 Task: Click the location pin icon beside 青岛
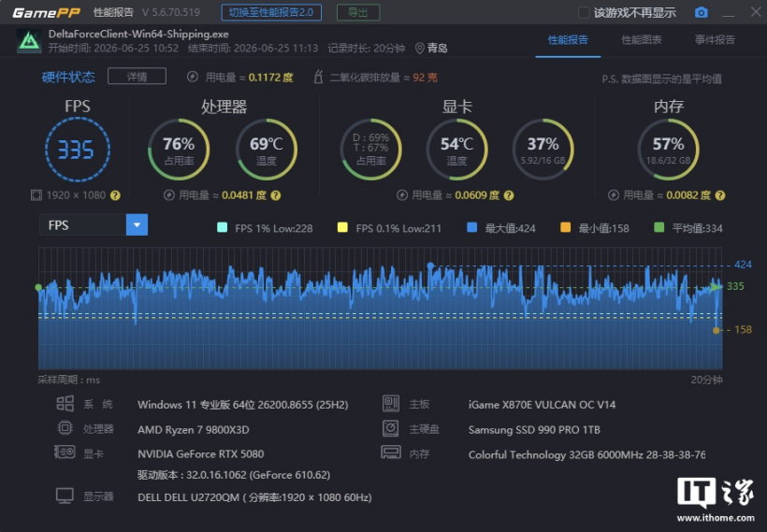coord(419,48)
